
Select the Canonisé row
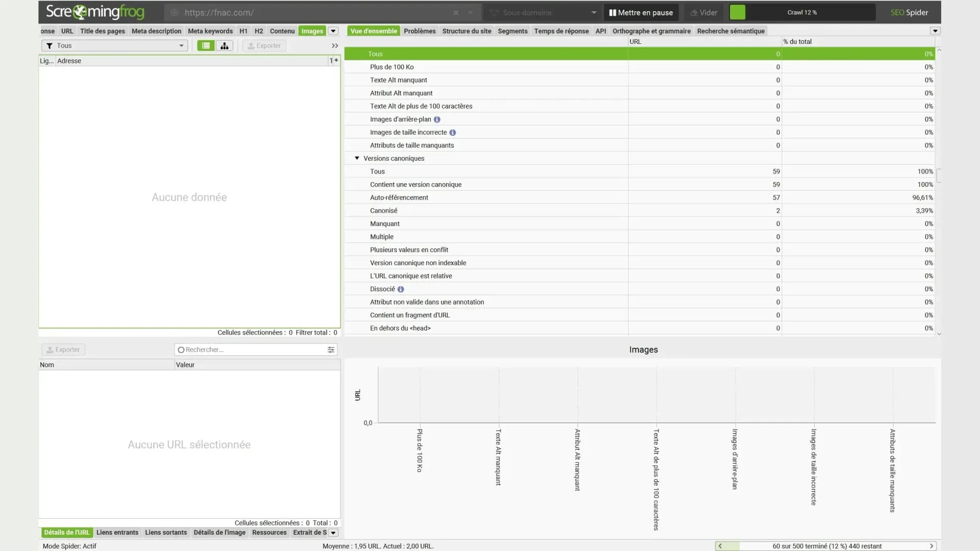[x=640, y=211]
